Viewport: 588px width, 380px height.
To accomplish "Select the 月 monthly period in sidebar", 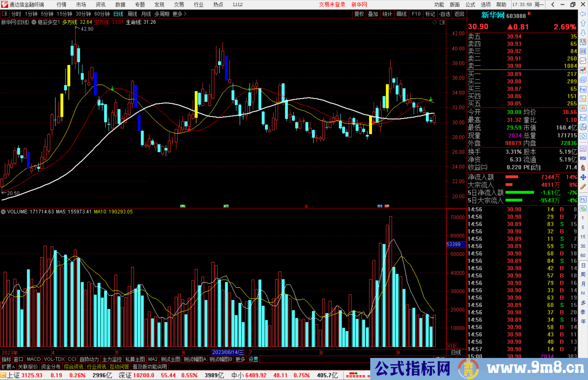I will pyautogui.click(x=583, y=284).
